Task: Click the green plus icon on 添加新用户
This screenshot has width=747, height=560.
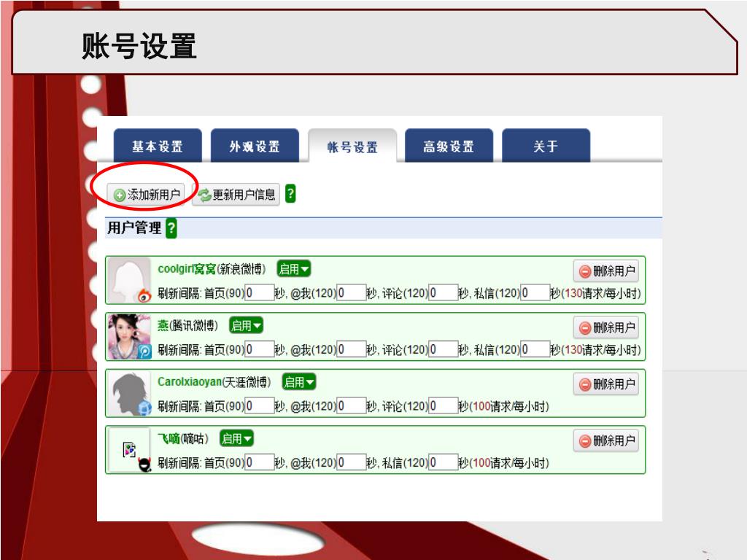Action: [120, 195]
